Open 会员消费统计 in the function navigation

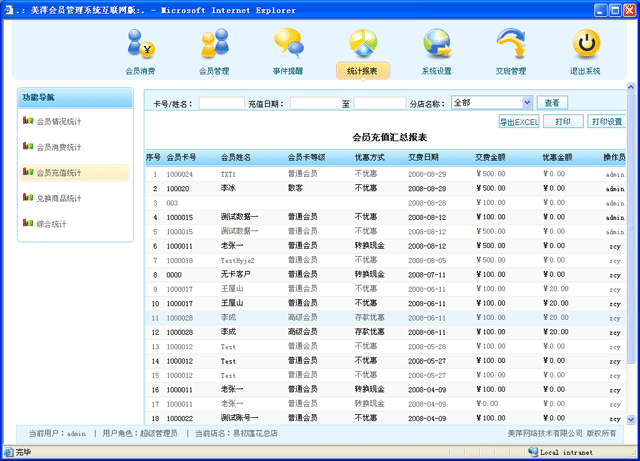(59, 147)
